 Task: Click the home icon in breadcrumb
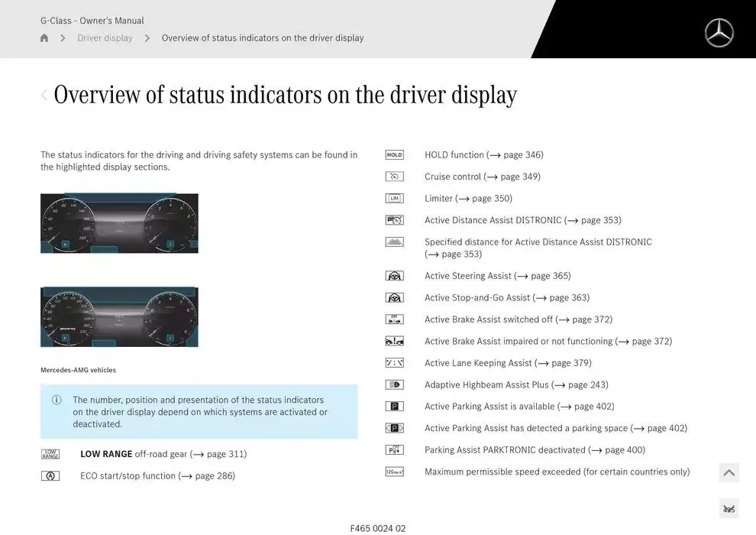[x=44, y=38]
